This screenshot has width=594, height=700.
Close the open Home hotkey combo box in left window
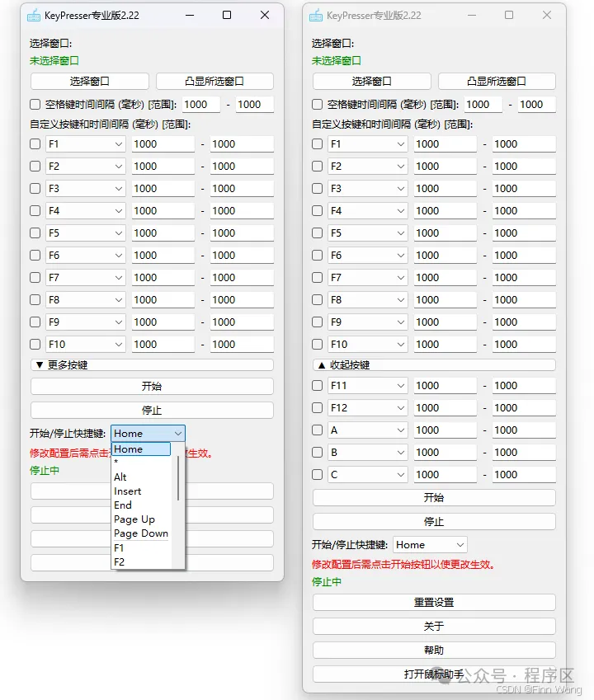pyautogui.click(x=148, y=434)
